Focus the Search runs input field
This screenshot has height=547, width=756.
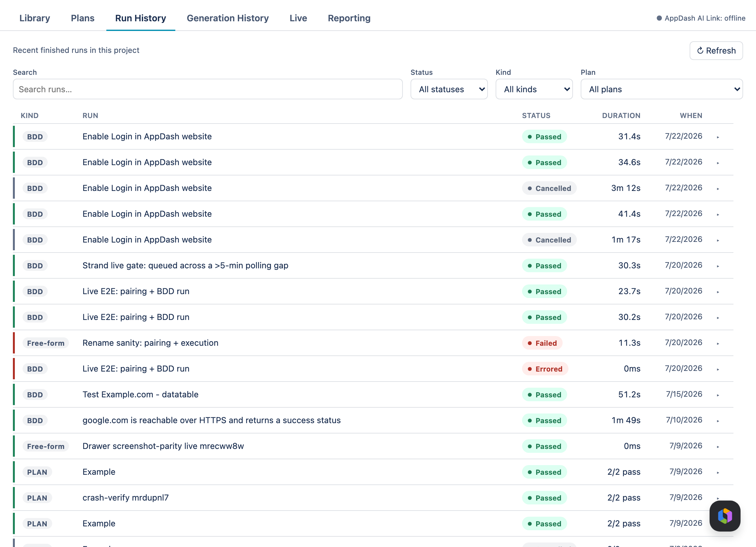[208, 89]
